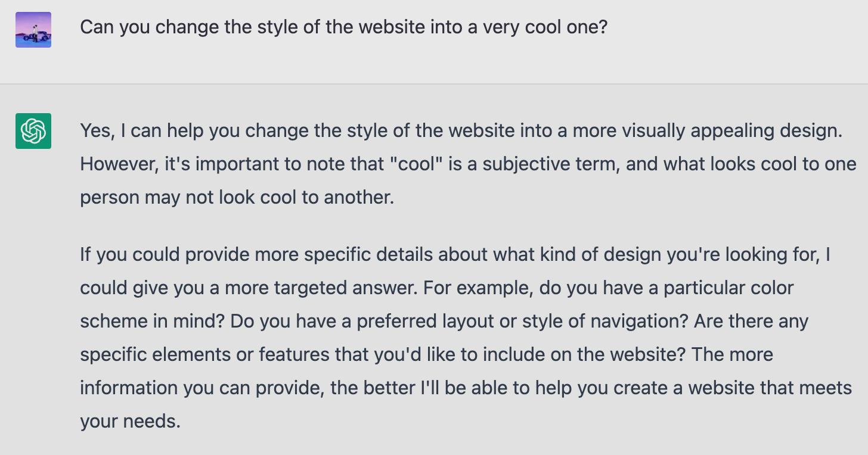Click the user's question about website style
The image size is (868, 455).
coord(343,27)
